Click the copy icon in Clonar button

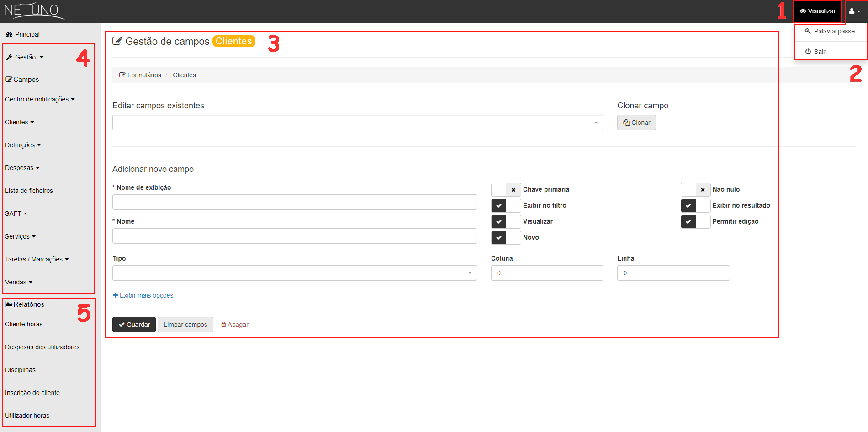pos(626,123)
